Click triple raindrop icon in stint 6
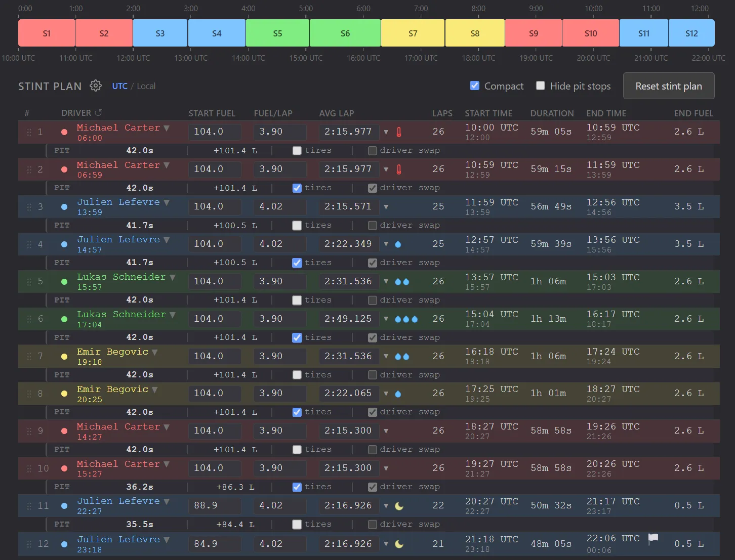This screenshot has width=735, height=560. click(x=406, y=319)
